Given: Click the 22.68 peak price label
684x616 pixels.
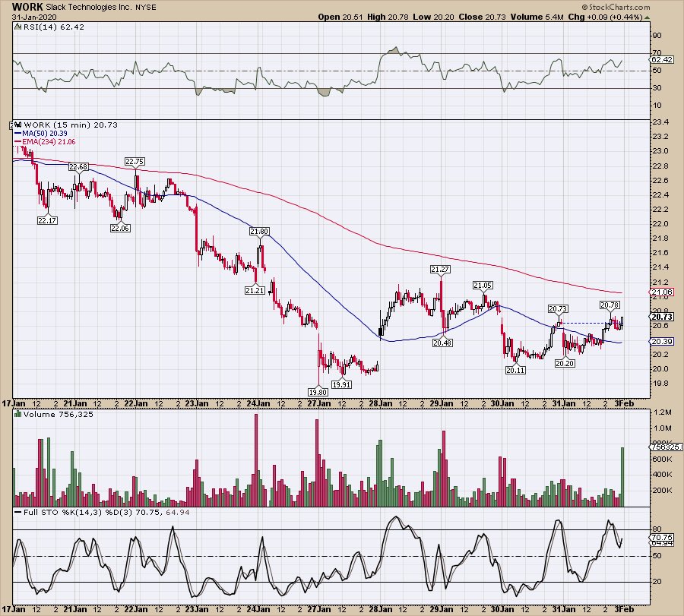Looking at the screenshot, I should point(78,166).
